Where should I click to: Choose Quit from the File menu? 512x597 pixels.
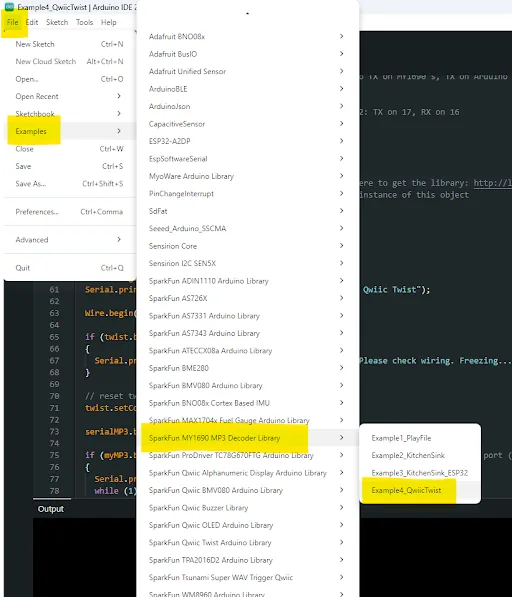click(70, 268)
